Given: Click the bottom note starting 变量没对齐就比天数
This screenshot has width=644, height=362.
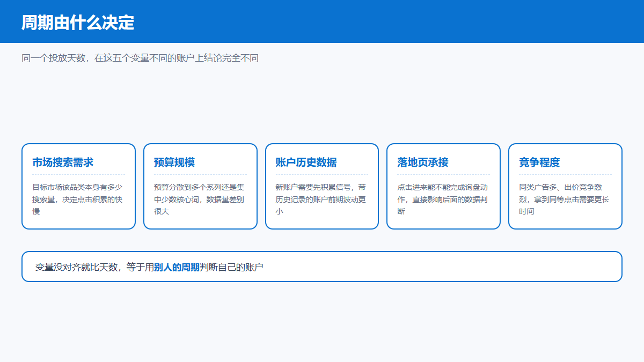Looking at the screenshot, I should pos(149,267).
